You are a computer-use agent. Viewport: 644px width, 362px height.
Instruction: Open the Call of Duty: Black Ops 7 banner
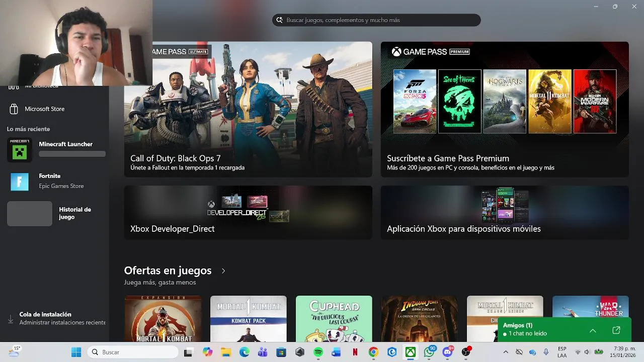tap(248, 109)
